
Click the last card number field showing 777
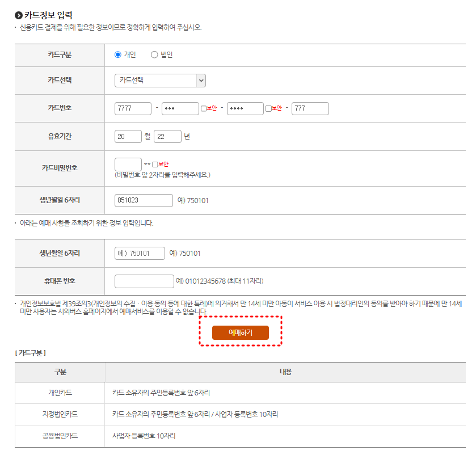[x=310, y=108]
